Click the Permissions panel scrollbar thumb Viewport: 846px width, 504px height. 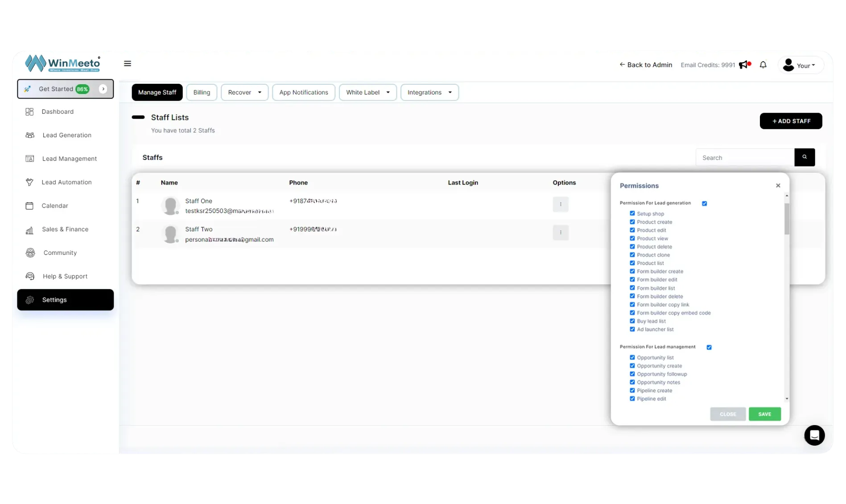click(787, 218)
